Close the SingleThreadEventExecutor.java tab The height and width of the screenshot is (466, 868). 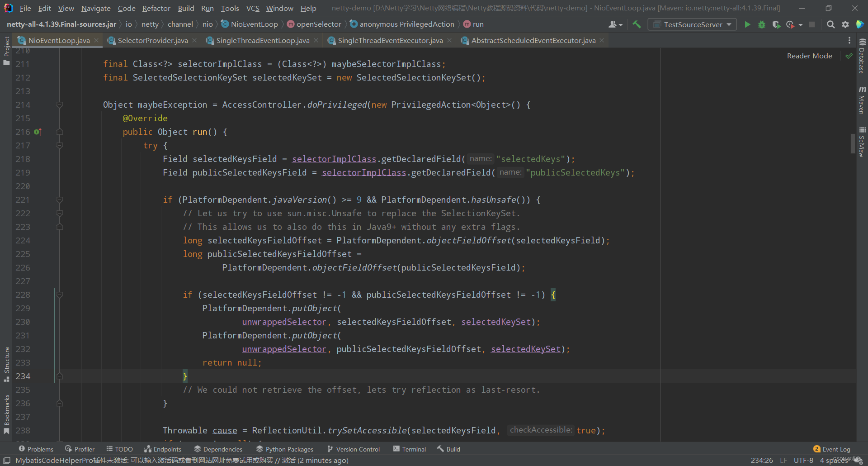449,40
